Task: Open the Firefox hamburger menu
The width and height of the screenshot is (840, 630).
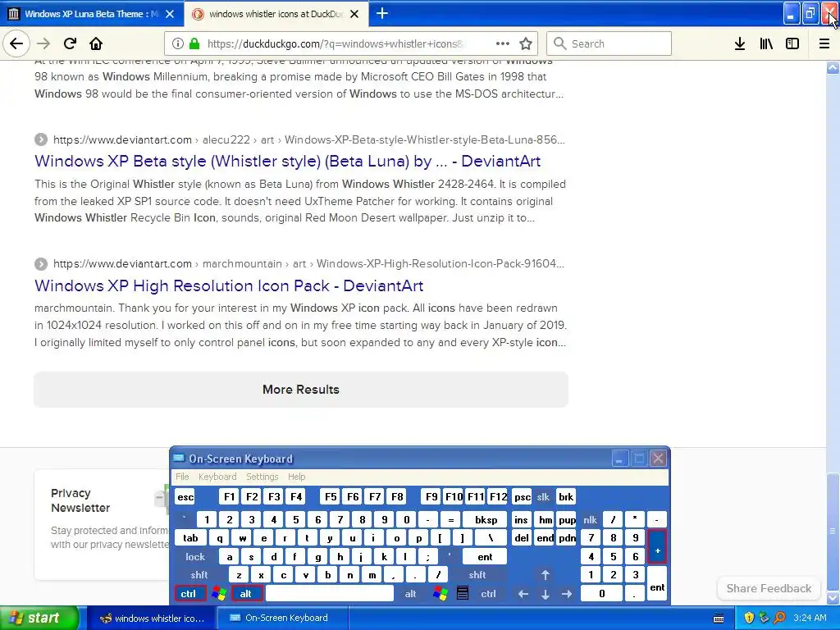Action: pos(824,44)
